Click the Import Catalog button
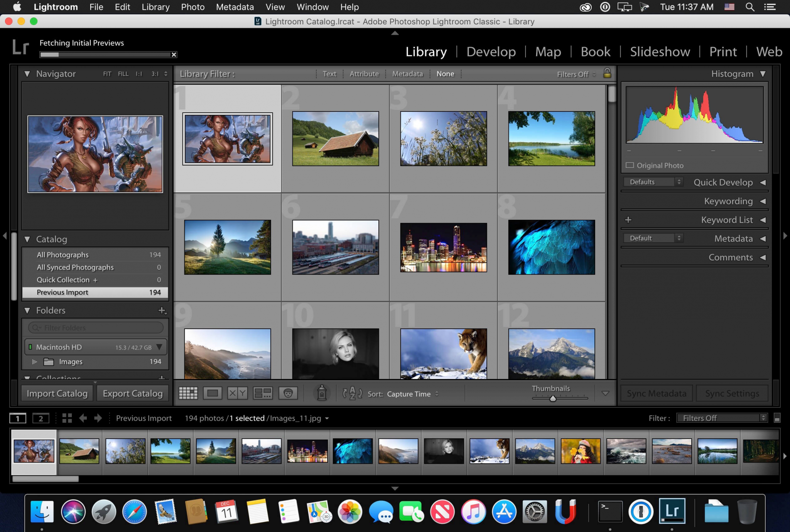 tap(57, 393)
